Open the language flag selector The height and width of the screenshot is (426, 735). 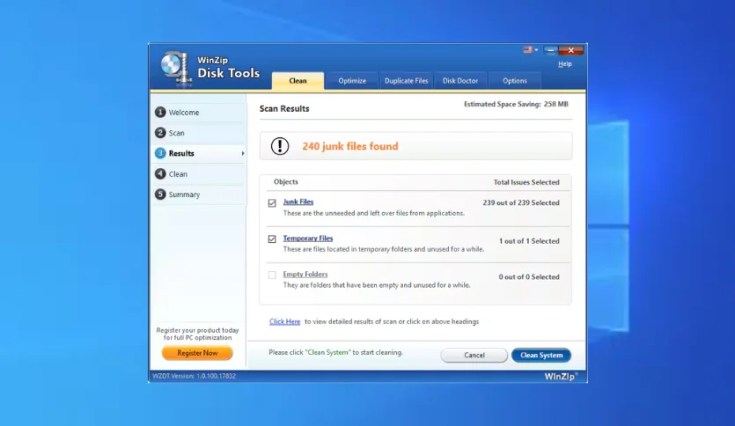pyautogui.click(x=531, y=50)
